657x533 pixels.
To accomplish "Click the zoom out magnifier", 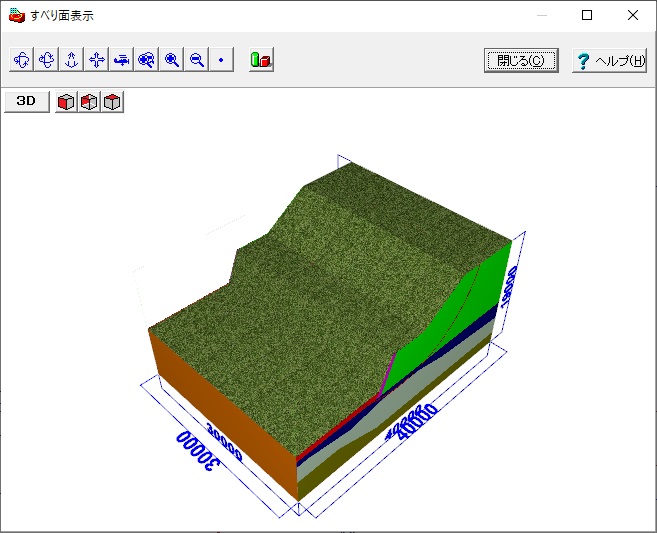I will click(x=197, y=60).
